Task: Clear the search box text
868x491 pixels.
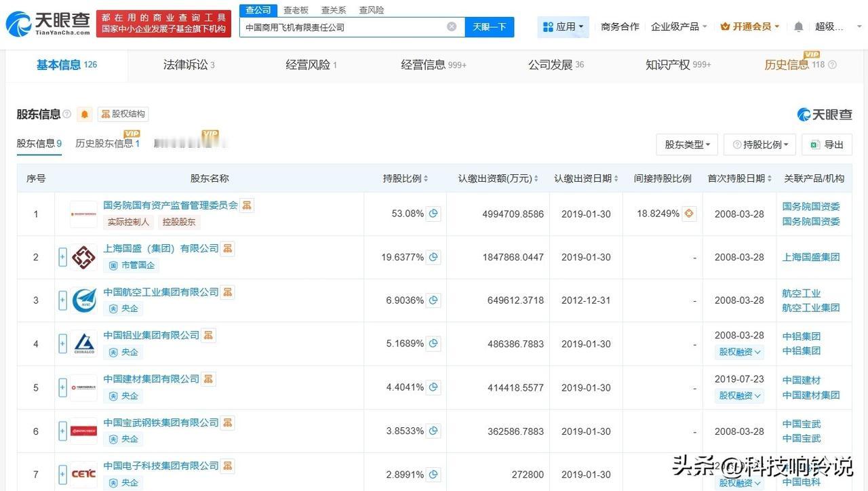Action: point(452,26)
